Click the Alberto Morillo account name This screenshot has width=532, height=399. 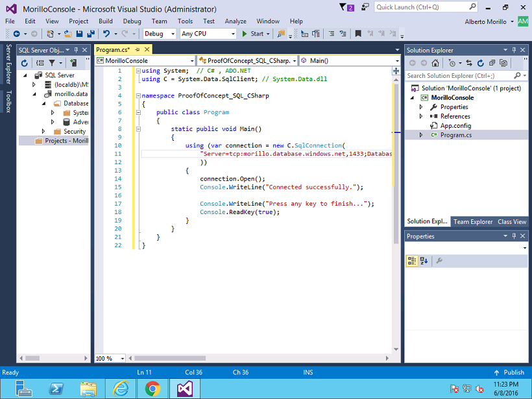(x=485, y=21)
